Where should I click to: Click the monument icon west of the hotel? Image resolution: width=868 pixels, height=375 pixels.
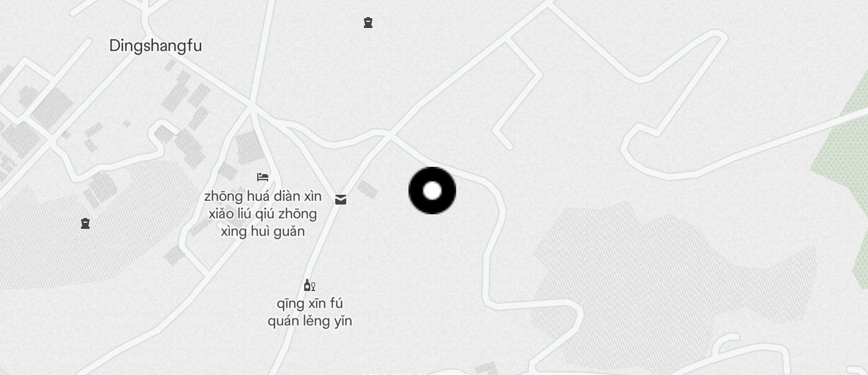tap(85, 223)
